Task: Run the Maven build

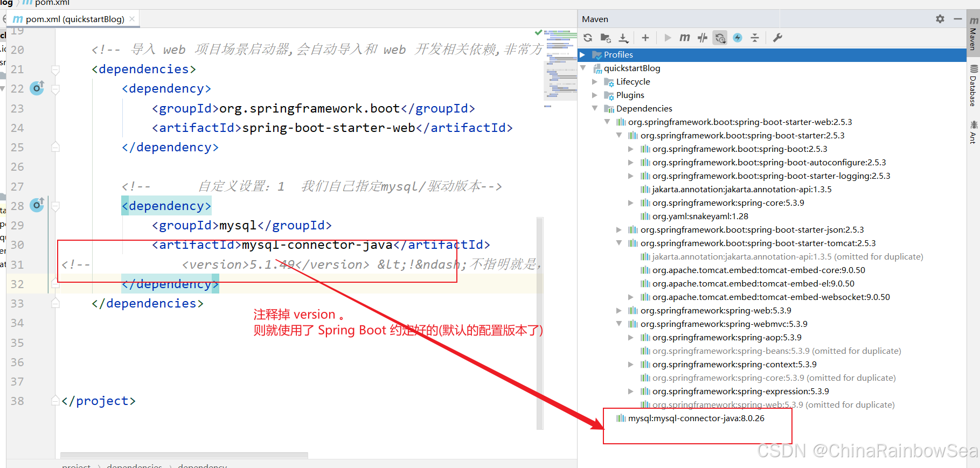Action: tap(668, 38)
